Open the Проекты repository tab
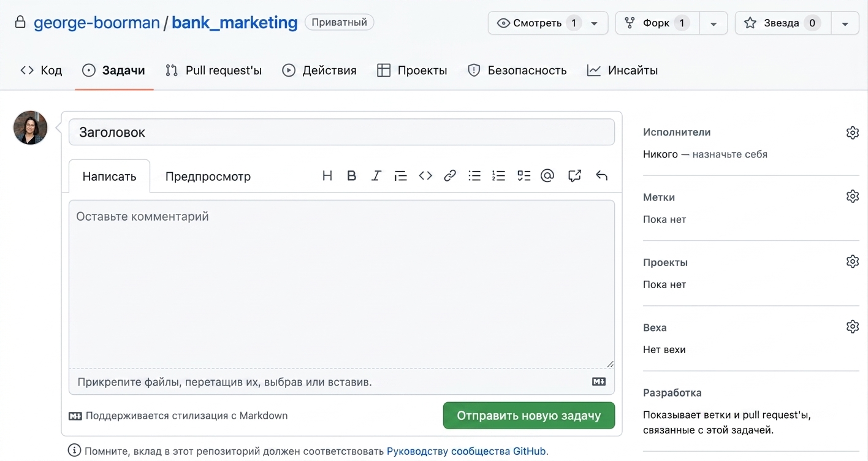 [412, 70]
